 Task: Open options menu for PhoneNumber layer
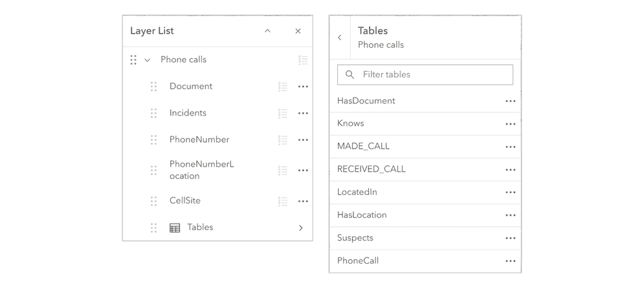303,140
